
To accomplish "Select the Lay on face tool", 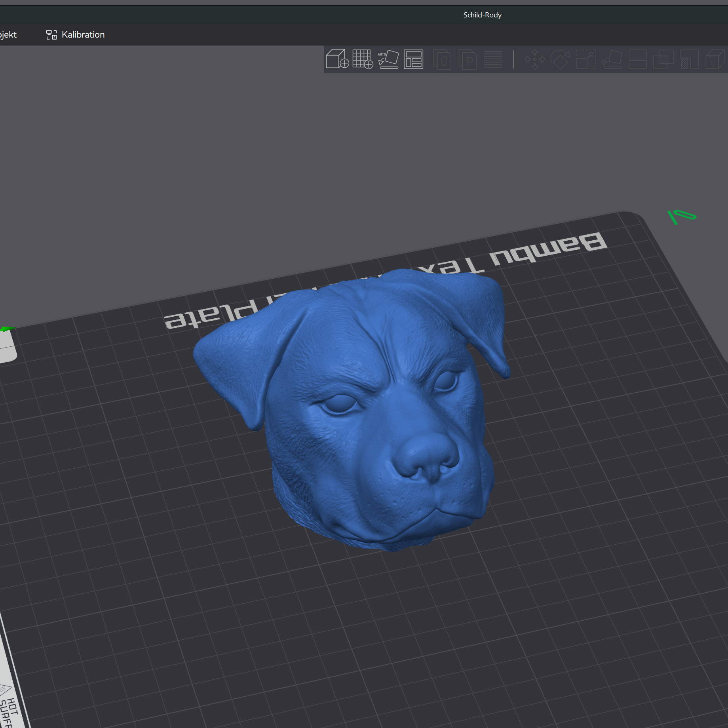I will (x=612, y=59).
